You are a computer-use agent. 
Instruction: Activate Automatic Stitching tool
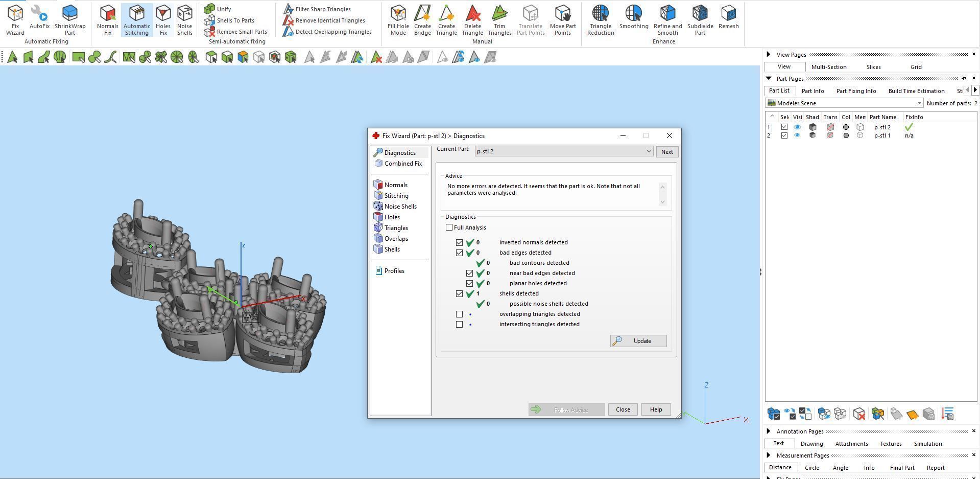click(137, 20)
